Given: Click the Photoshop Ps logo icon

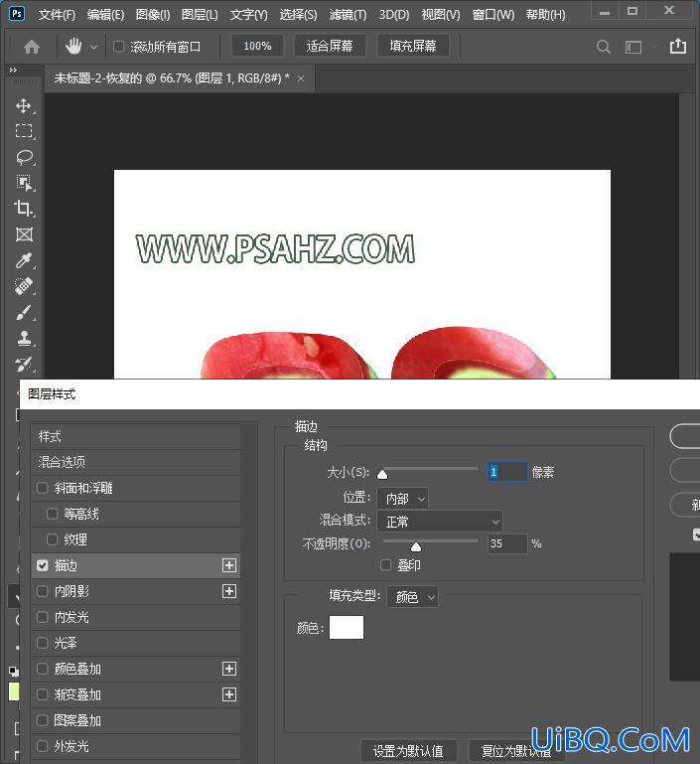Looking at the screenshot, I should (17, 14).
